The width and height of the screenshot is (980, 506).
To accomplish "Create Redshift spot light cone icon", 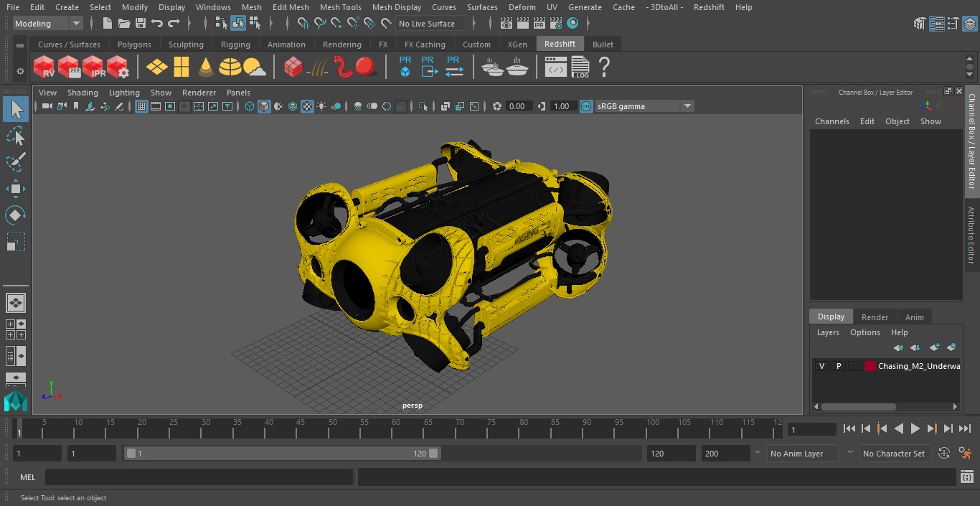I will pos(206,67).
